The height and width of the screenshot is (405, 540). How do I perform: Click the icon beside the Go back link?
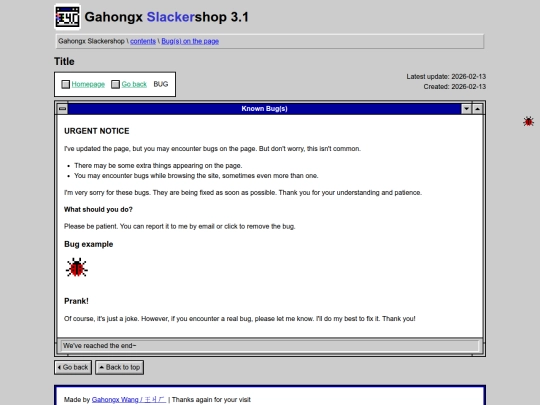click(x=115, y=84)
